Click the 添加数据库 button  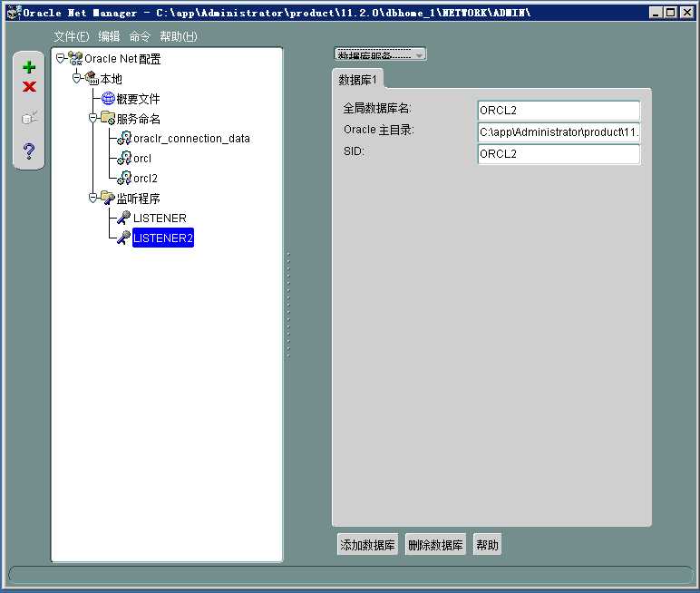[367, 544]
